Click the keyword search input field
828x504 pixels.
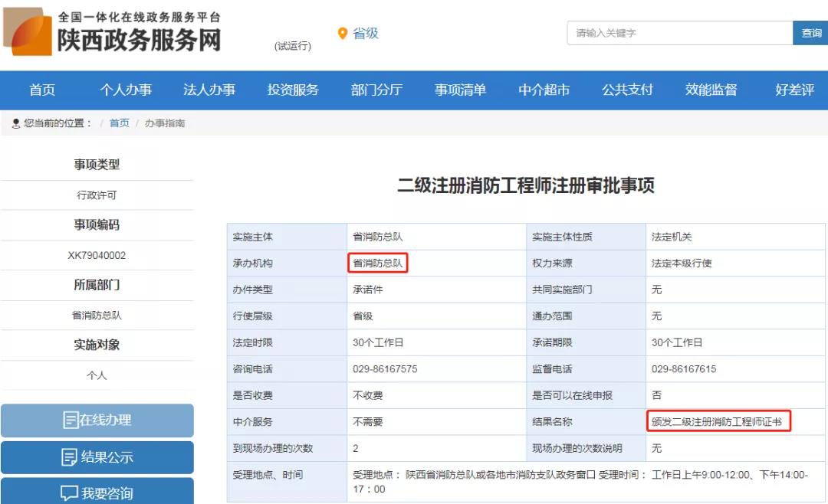[x=679, y=33]
